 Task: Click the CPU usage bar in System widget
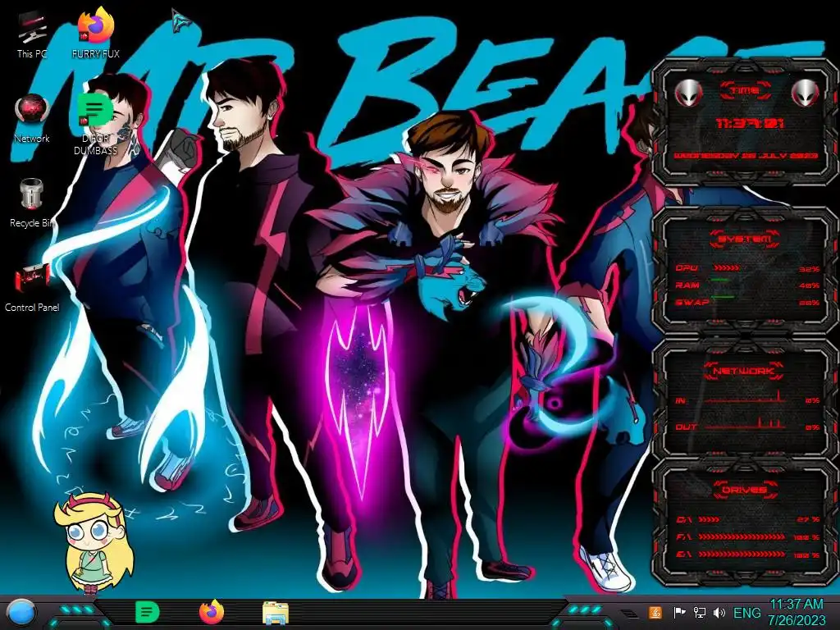point(727,267)
